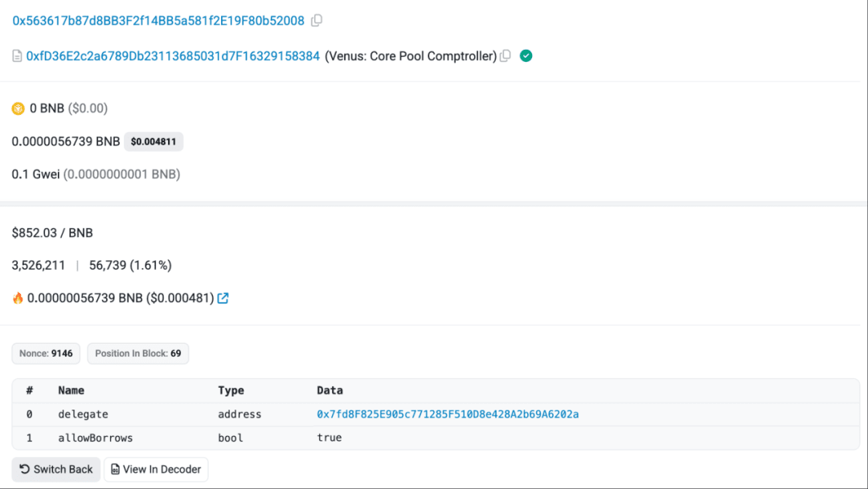Select the address type cell

pyautogui.click(x=240, y=414)
